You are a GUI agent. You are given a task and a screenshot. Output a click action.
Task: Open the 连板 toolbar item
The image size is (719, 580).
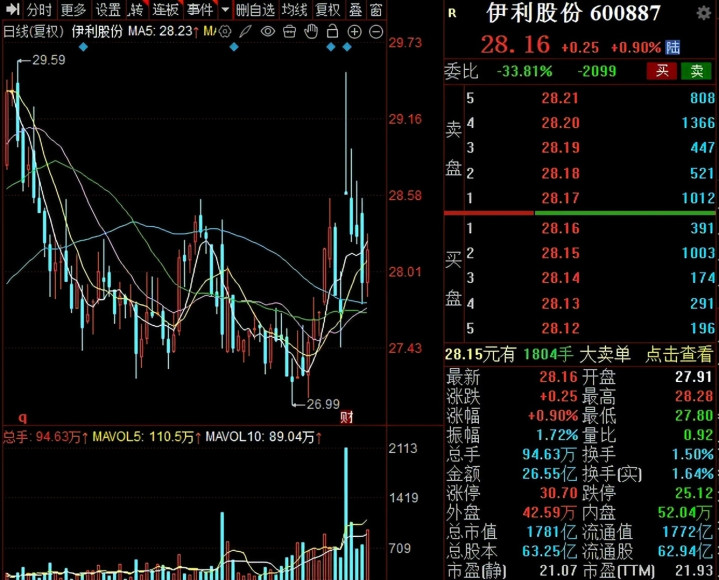click(x=166, y=9)
